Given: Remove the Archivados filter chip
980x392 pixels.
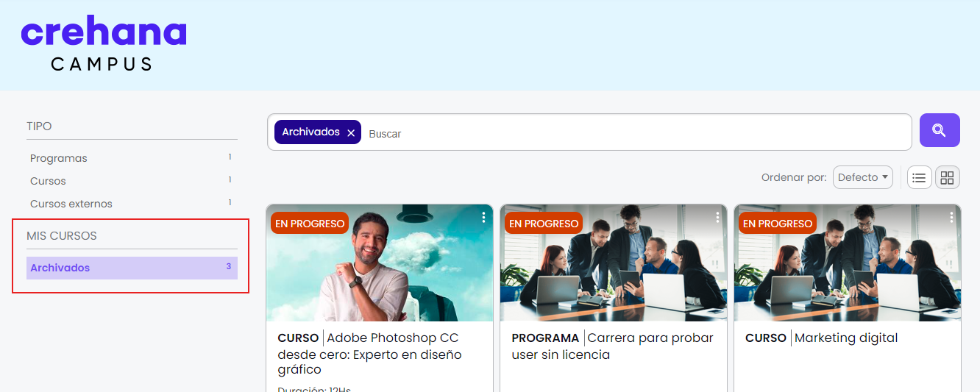Looking at the screenshot, I should point(351,132).
